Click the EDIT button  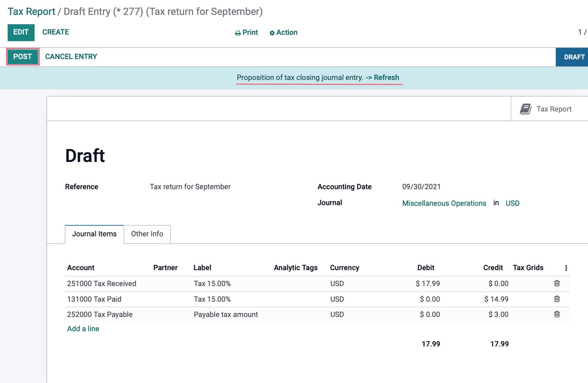(21, 32)
